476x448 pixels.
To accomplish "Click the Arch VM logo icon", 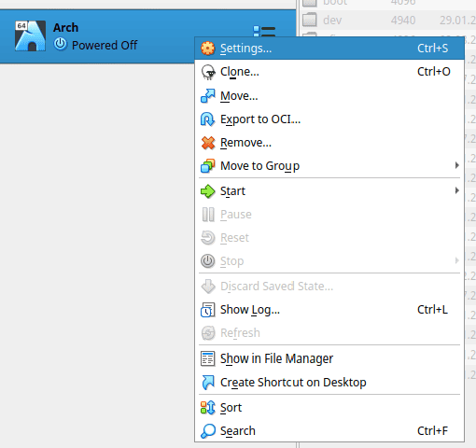I will (x=30, y=35).
